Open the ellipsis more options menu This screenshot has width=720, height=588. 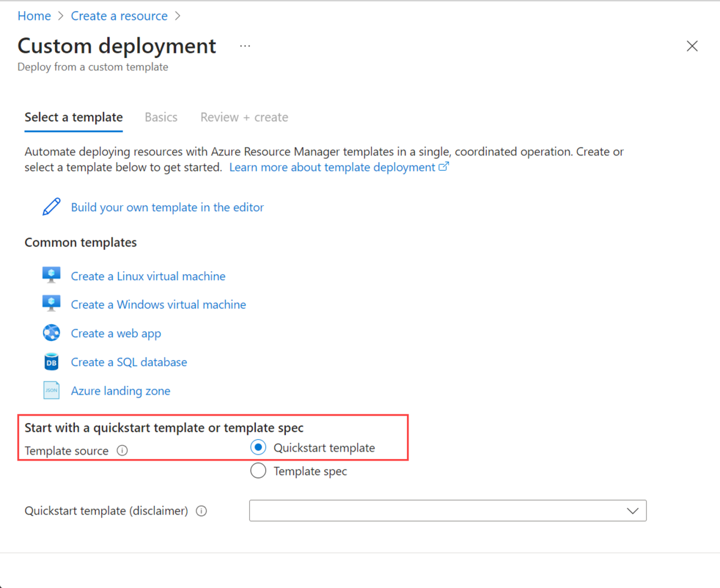245,46
